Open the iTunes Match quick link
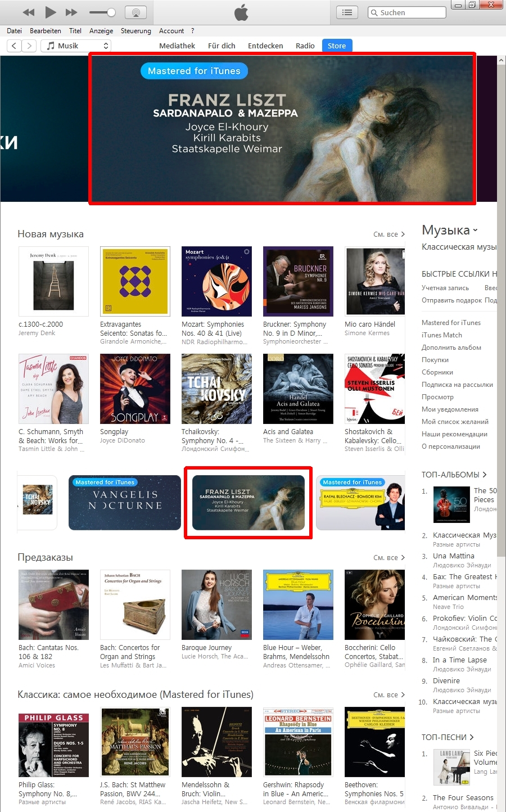Image resolution: width=506 pixels, height=812 pixels. pyautogui.click(x=442, y=335)
